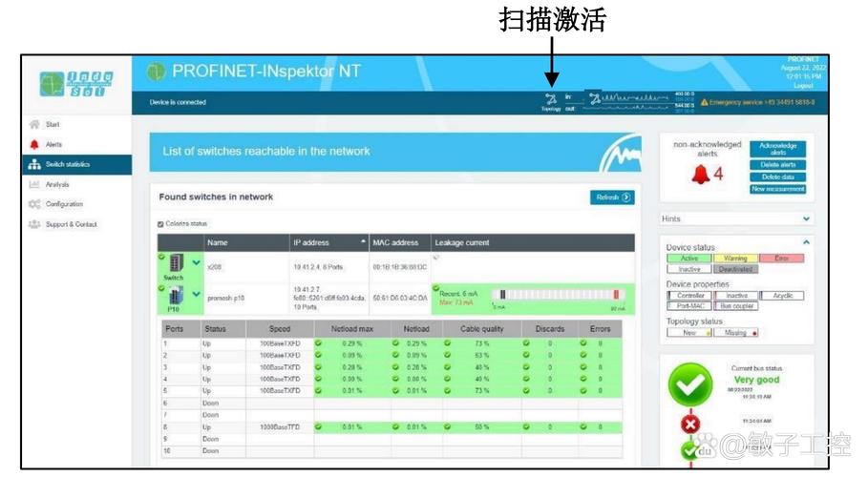Click the x208 Switch device icon
This screenshot has height=477, width=868.
coord(176,263)
